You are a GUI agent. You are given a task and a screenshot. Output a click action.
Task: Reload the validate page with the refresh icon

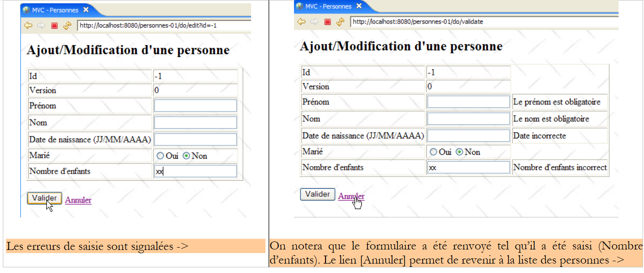click(x=340, y=22)
